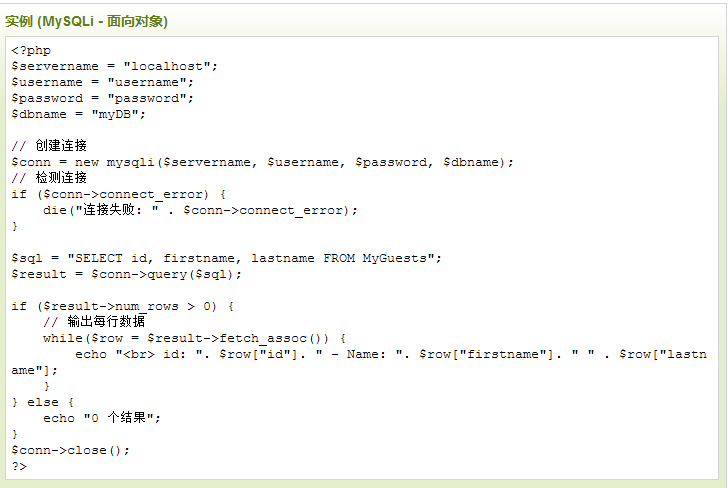Click the SELECT id, firstname SQL statement

pyautogui.click(x=227, y=258)
